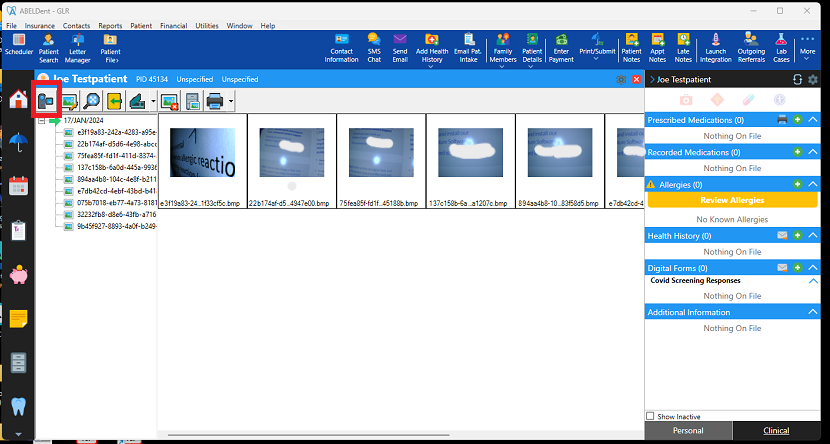The height and width of the screenshot is (444, 830).
Task: Open the image print dropdown arrow
Action: 231,101
